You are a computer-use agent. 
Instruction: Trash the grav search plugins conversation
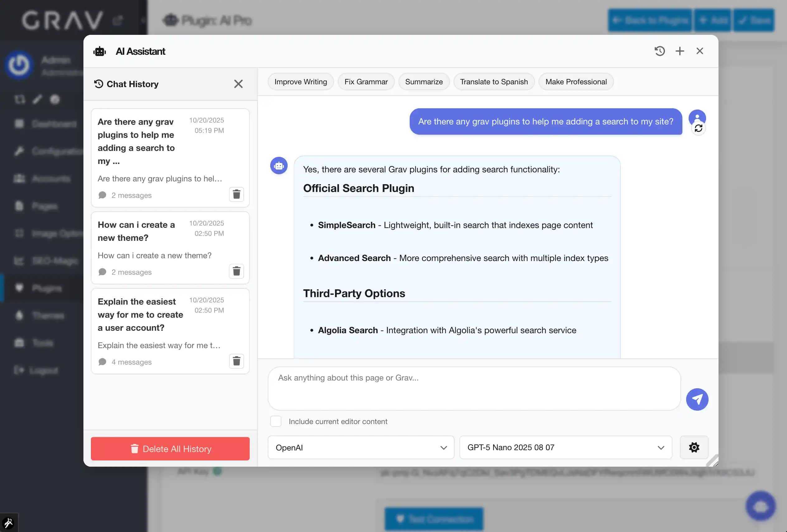tap(236, 194)
